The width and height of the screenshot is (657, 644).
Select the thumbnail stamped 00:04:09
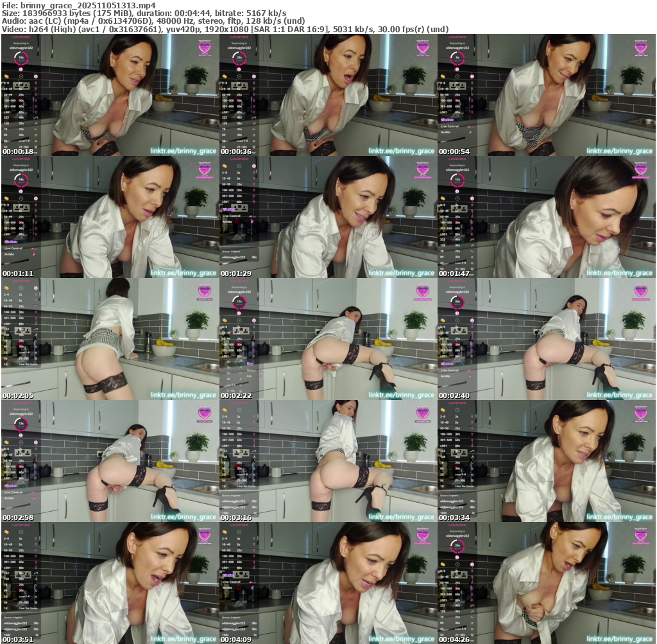click(328, 582)
